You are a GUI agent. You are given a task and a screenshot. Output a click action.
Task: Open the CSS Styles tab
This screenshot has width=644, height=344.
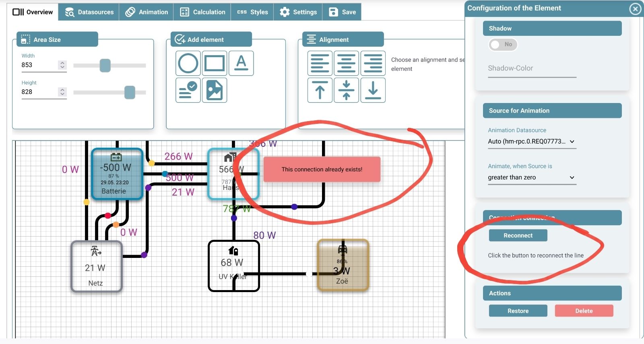252,12
